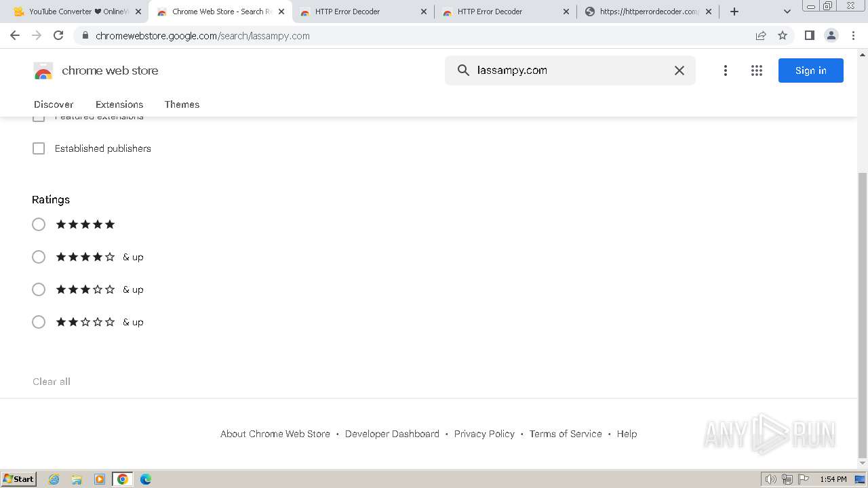Click the Sign in button
Image resolution: width=868 pixels, height=488 pixels.
click(x=810, y=70)
